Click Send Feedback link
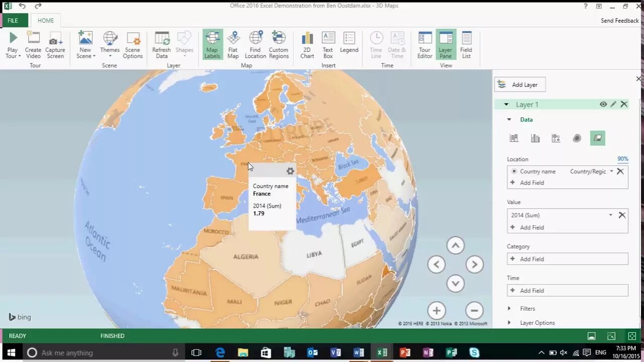The height and width of the screenshot is (362, 644). coord(620,21)
